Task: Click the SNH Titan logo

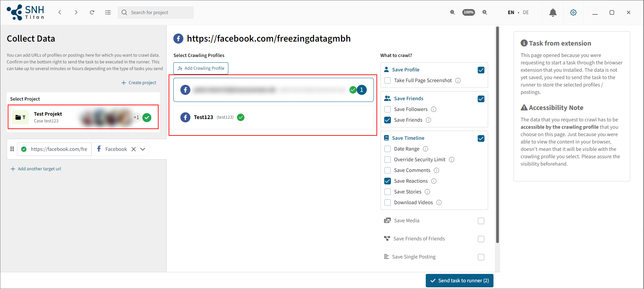Action: pyautogui.click(x=25, y=12)
